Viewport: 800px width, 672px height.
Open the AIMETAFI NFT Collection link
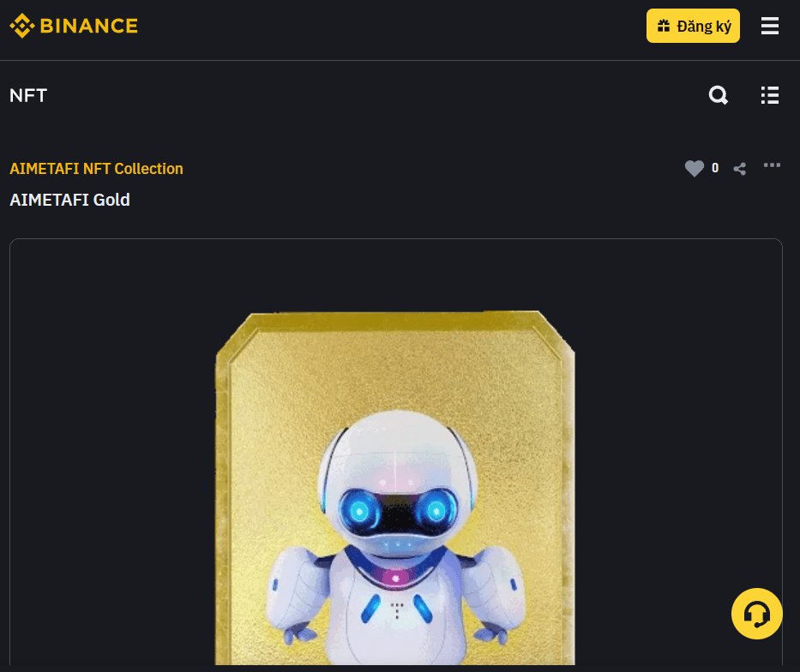[x=96, y=169]
